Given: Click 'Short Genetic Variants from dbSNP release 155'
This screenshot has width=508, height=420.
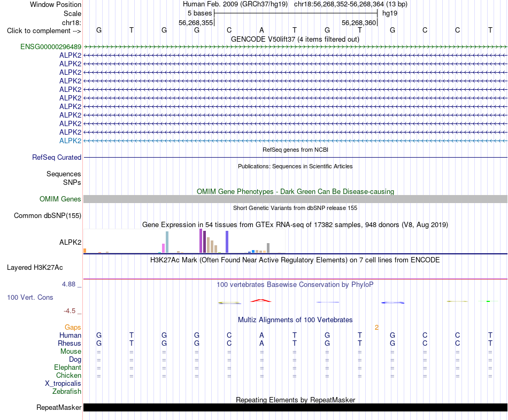Looking at the screenshot, I should (295, 208).
